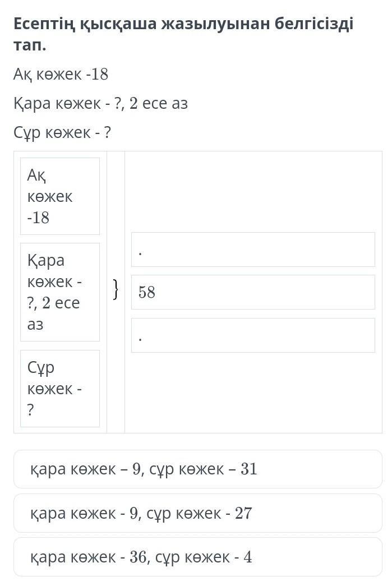392x586 pixels.
Task: Click the question mark ending the Сұр көжек line above table
Action: point(108,133)
